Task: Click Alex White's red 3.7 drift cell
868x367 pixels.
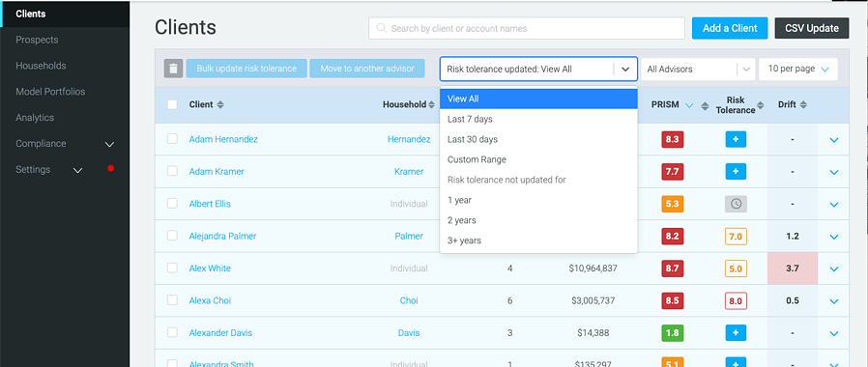Action: (x=793, y=268)
